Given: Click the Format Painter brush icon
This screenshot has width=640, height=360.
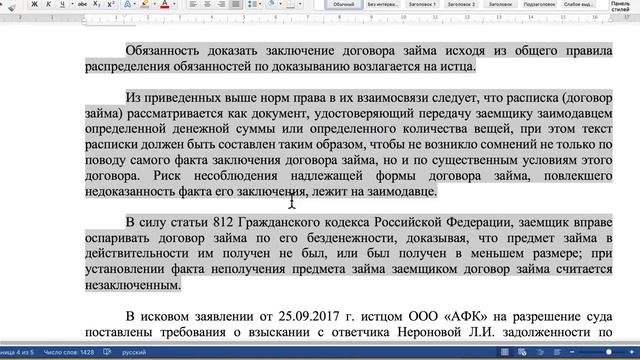Looking at the screenshot, I should pyautogui.click(x=12, y=7).
